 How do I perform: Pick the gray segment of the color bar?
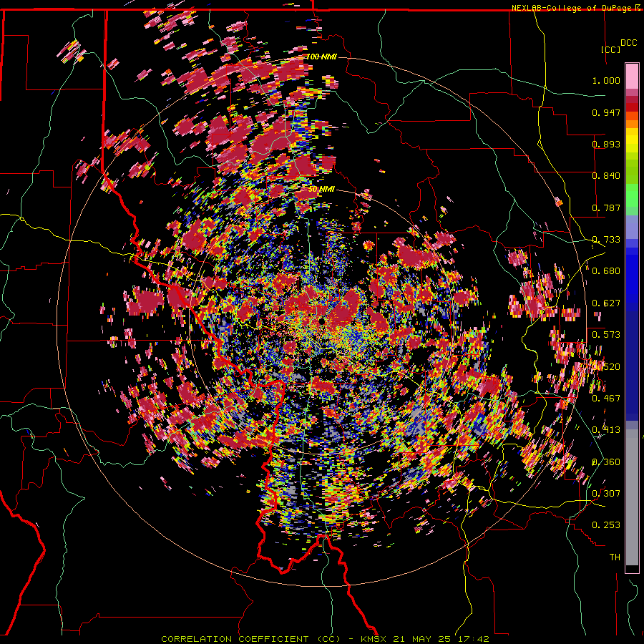tap(632, 497)
